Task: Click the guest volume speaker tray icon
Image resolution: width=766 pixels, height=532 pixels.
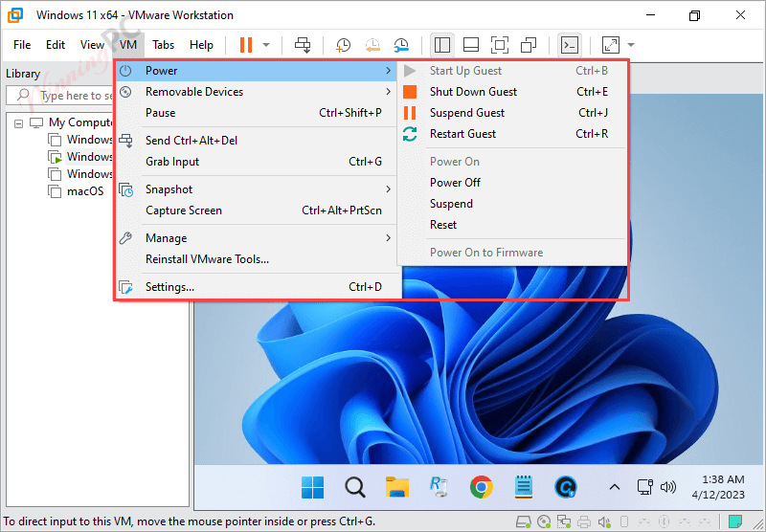Action: (667, 487)
